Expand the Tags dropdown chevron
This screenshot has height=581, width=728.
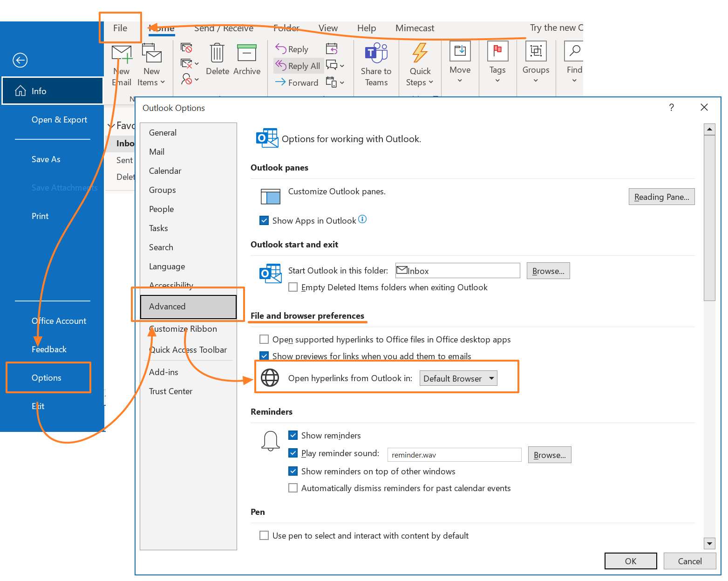(x=497, y=81)
